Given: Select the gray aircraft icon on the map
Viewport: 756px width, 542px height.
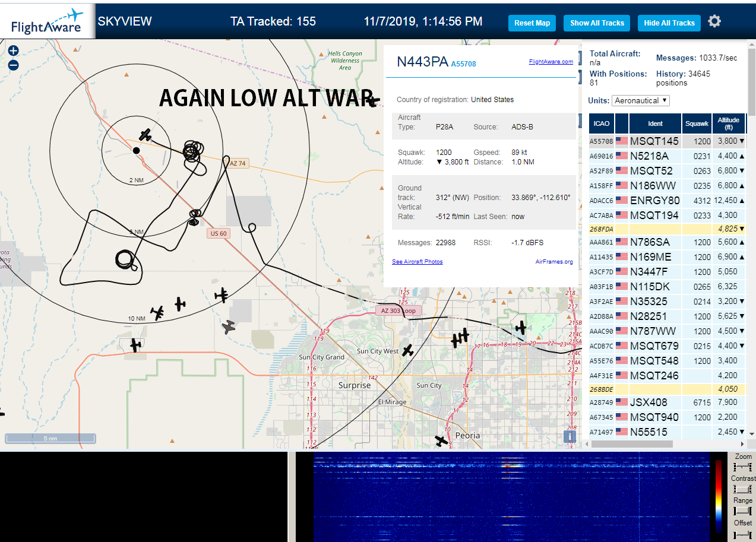Looking at the screenshot, I should click(x=228, y=327).
